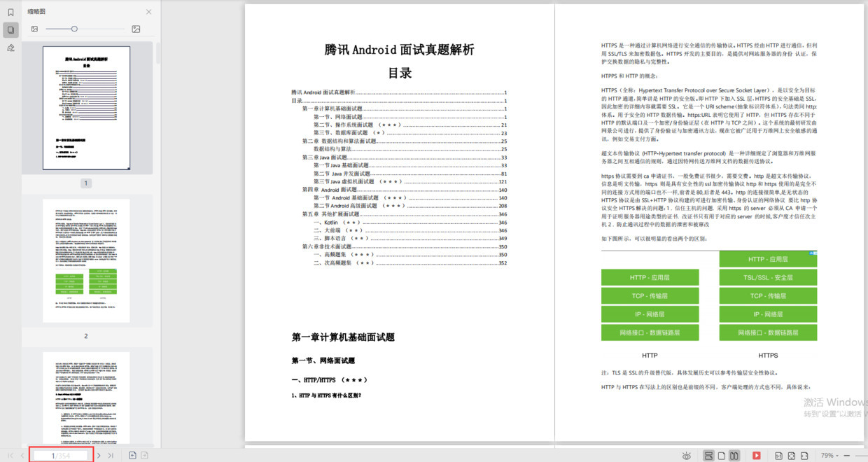Fit whole page to window
868x462 pixels.
[x=792, y=456]
